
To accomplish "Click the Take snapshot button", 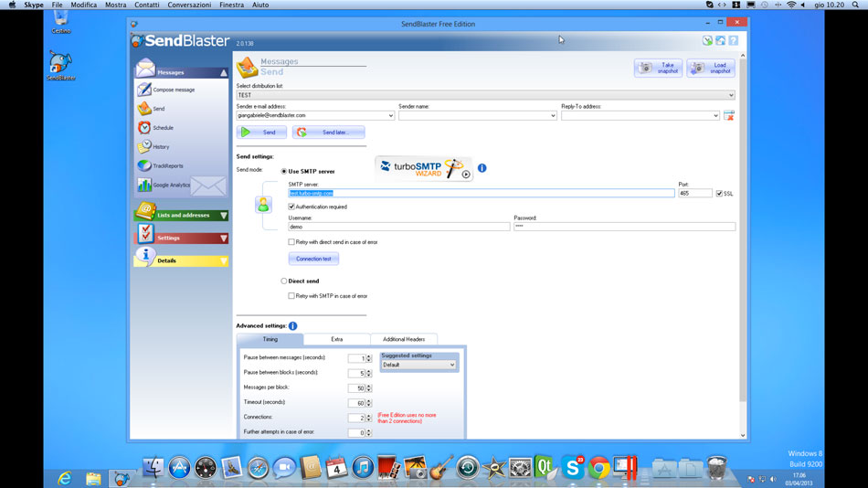I will click(658, 69).
